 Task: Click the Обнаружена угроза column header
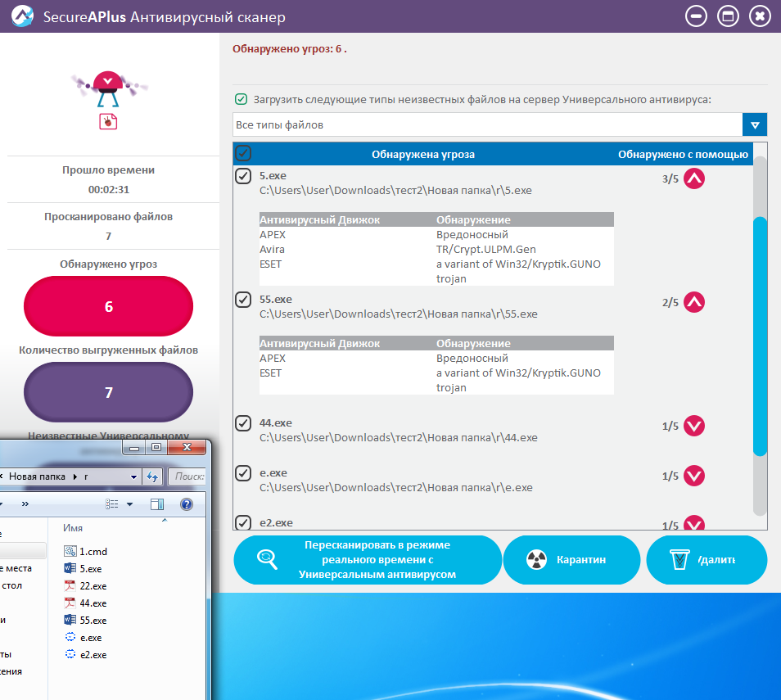(x=423, y=155)
